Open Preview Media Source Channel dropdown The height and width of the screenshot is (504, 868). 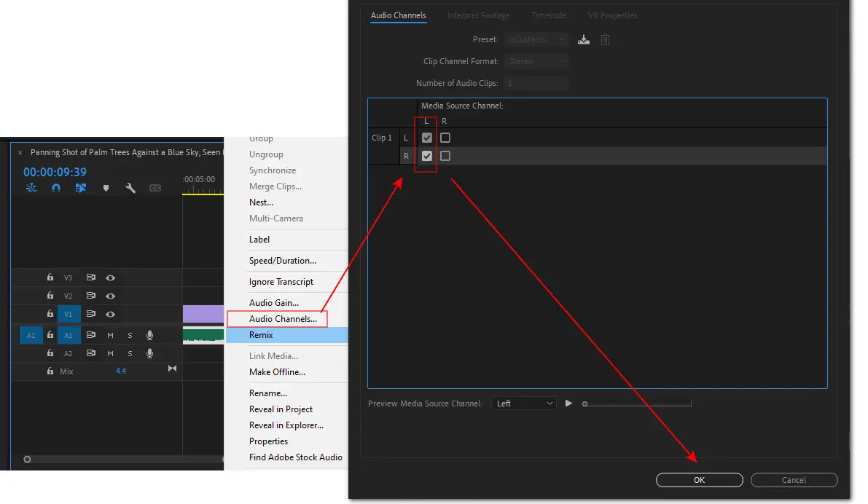524,403
